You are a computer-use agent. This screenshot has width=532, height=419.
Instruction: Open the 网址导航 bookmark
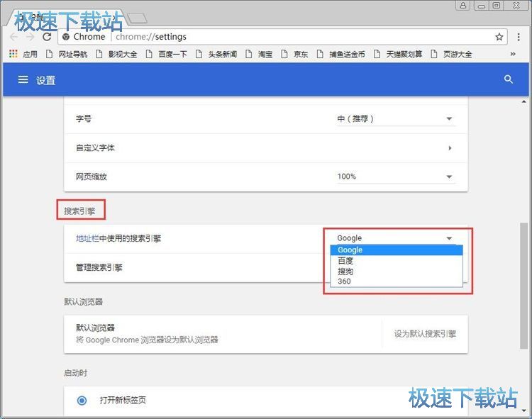[67, 54]
